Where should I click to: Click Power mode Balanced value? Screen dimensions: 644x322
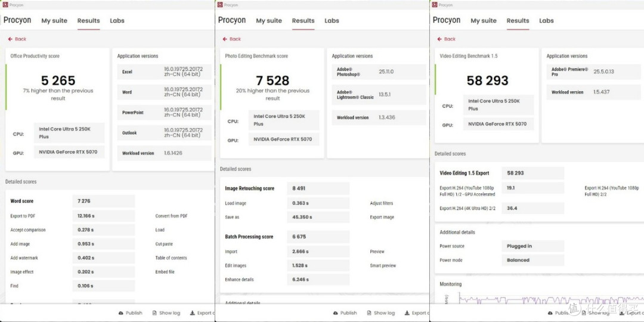(533, 260)
